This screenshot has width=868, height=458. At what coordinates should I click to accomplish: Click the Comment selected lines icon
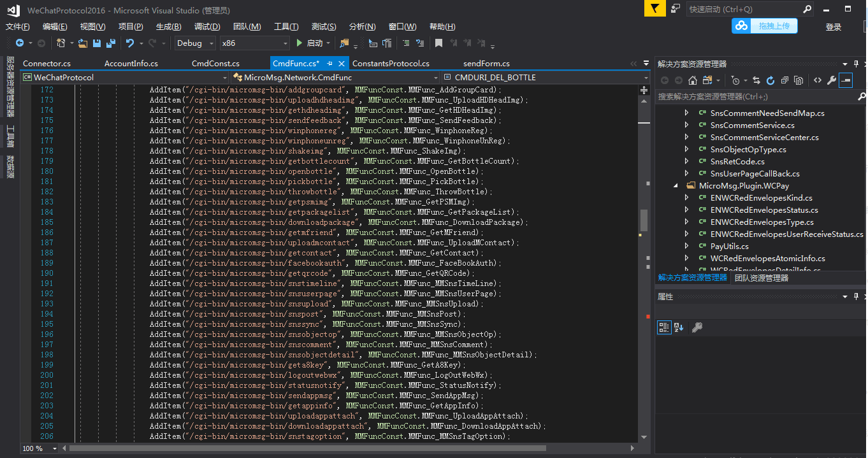point(406,43)
